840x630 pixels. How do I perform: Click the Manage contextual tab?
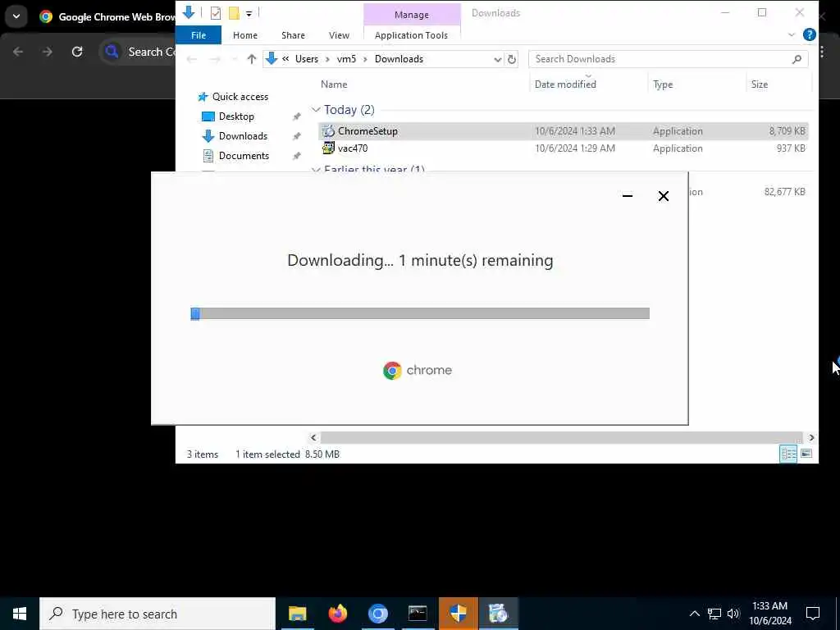coord(412,15)
